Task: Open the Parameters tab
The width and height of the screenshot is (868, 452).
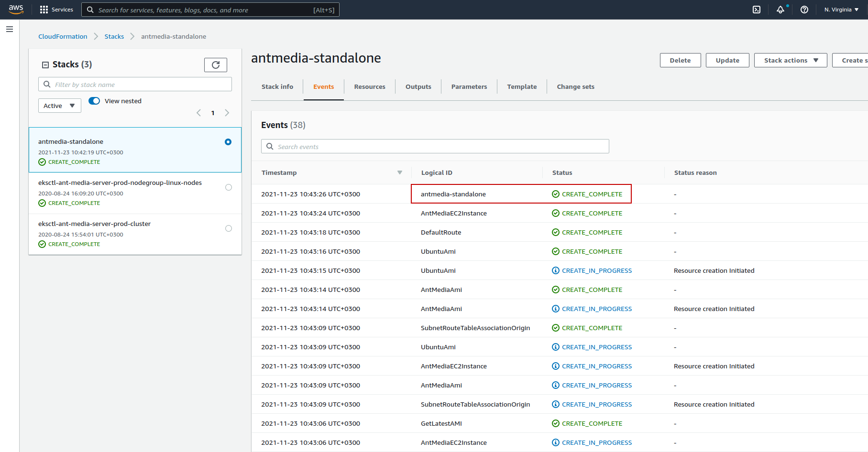Action: pos(469,86)
